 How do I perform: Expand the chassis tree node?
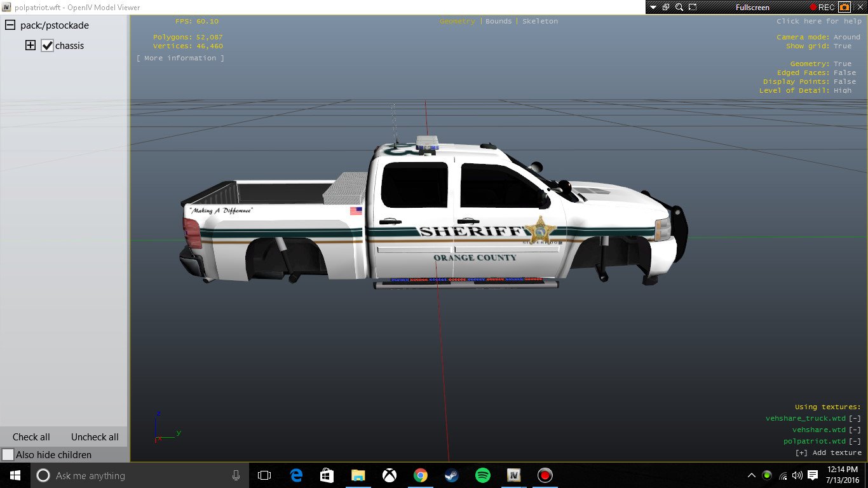(30, 46)
